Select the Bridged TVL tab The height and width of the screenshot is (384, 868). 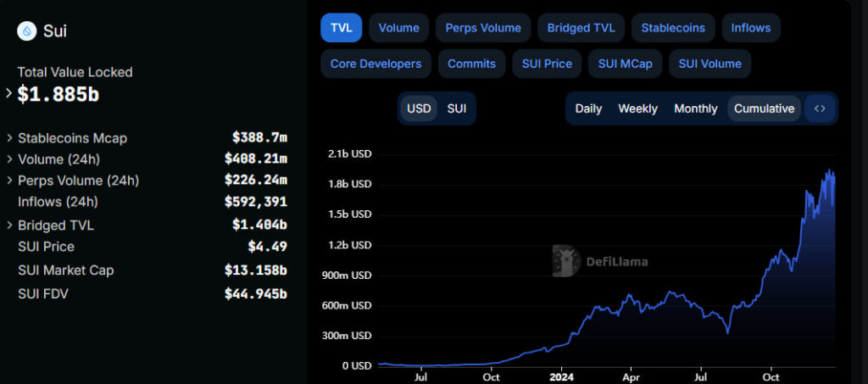coord(581,28)
